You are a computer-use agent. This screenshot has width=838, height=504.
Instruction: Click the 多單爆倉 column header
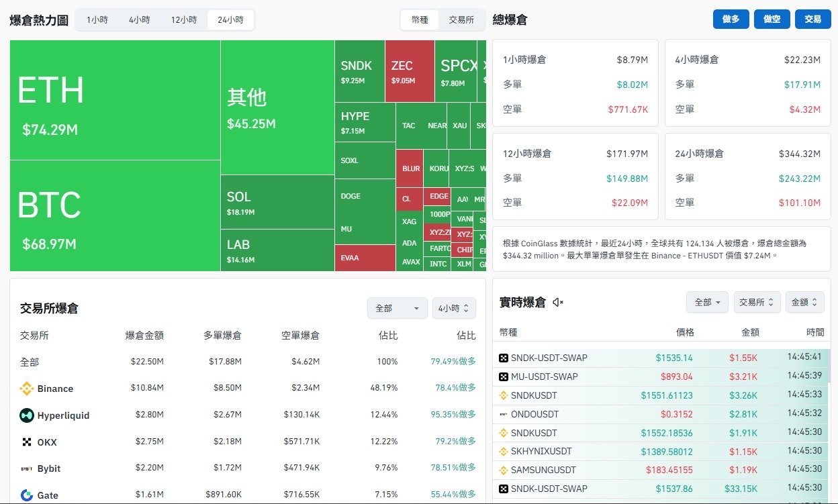[x=222, y=336]
